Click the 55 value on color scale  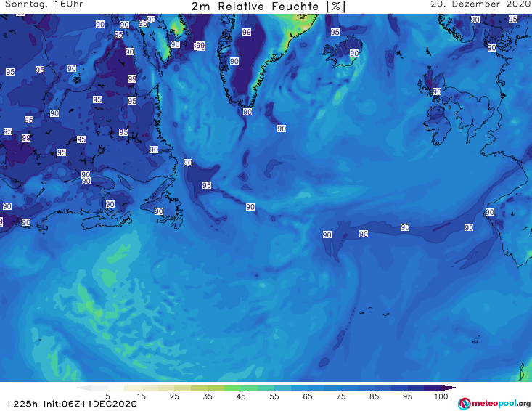(274, 396)
